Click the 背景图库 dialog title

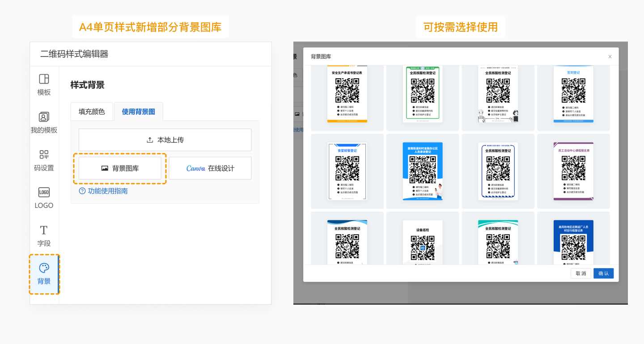click(321, 56)
